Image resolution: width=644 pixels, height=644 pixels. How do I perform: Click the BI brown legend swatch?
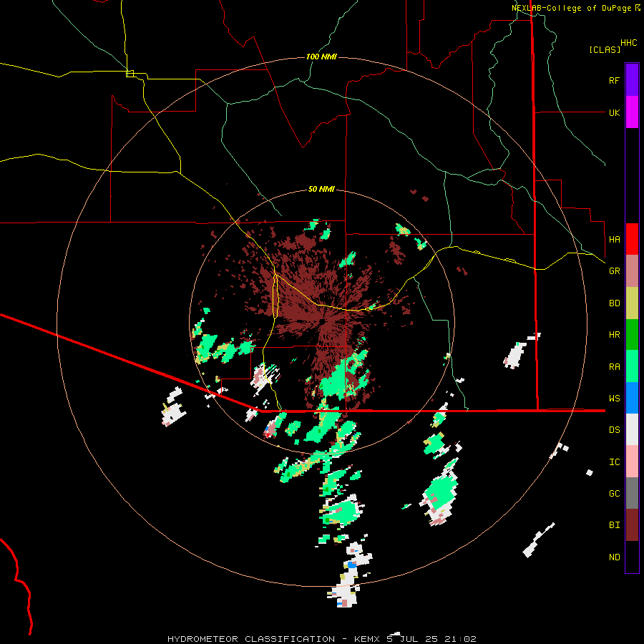(632, 525)
